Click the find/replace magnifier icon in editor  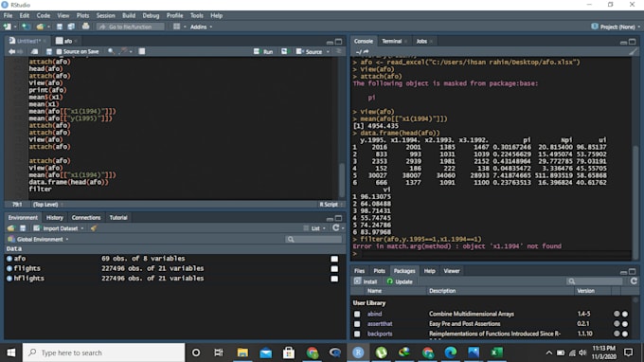(x=111, y=51)
